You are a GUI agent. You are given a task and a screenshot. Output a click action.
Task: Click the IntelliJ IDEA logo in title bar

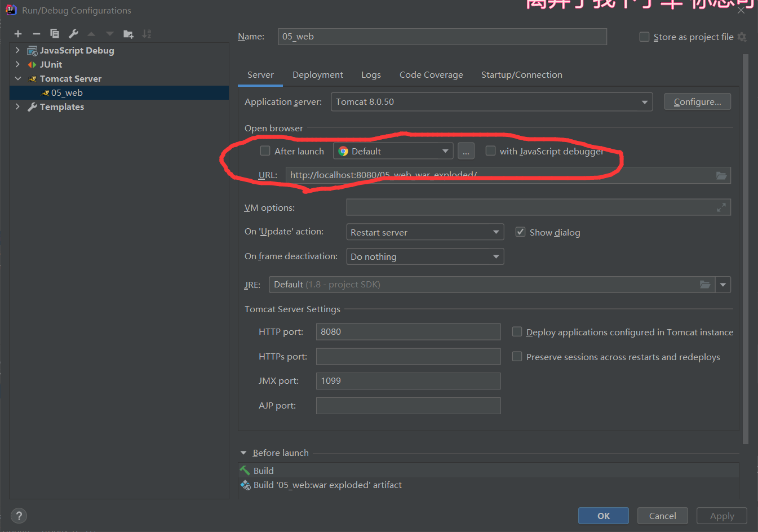click(x=11, y=10)
